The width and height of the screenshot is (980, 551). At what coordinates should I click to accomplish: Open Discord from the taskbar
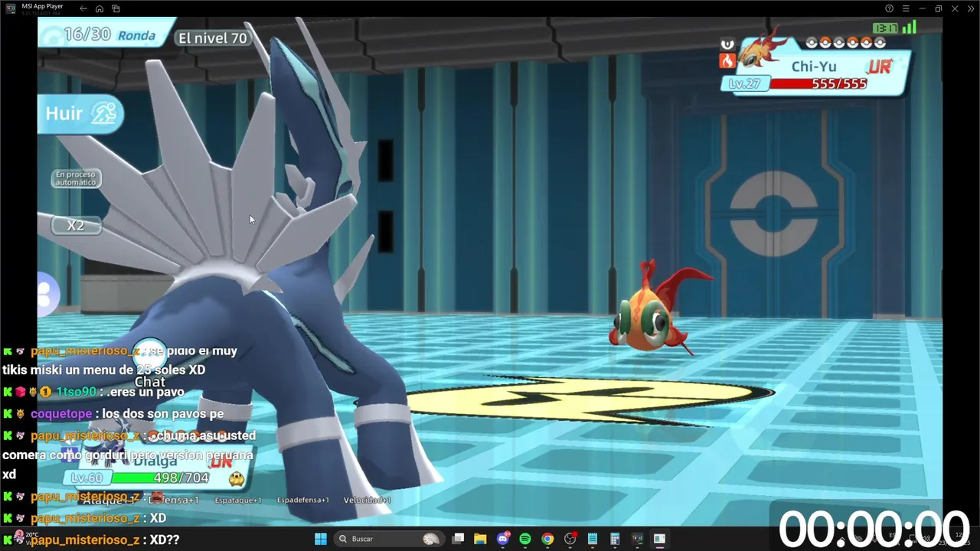[x=503, y=539]
